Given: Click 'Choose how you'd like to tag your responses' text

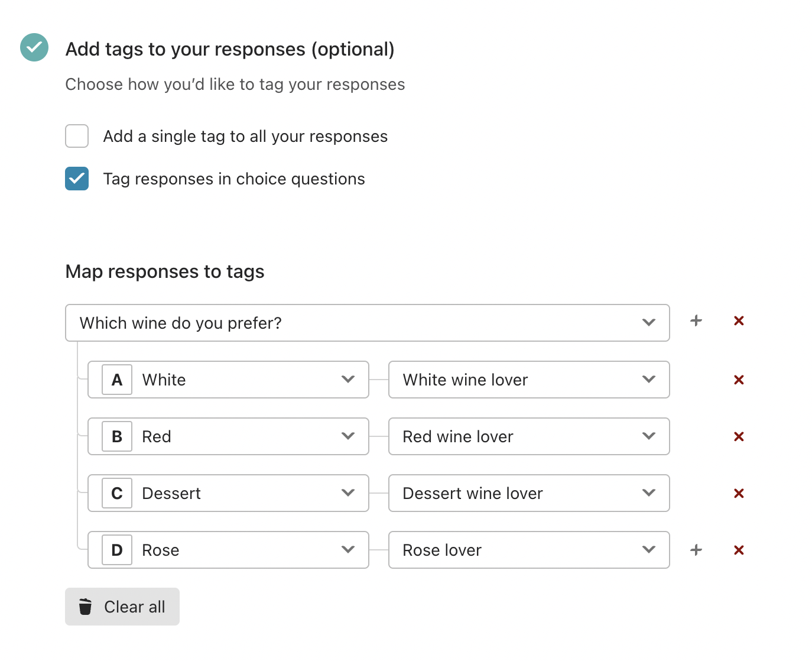Looking at the screenshot, I should (235, 85).
